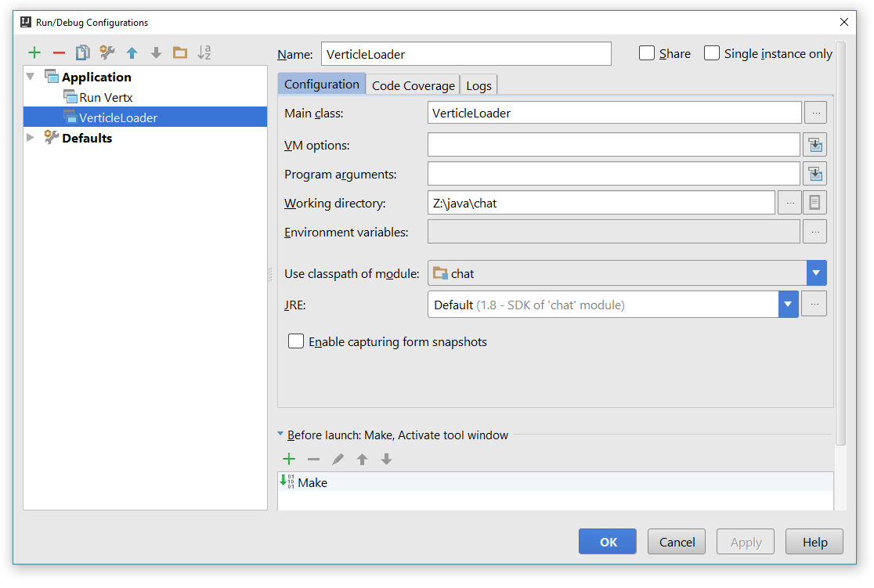874x588 pixels.
Task: Add new run configuration with plus icon
Action: tap(34, 52)
